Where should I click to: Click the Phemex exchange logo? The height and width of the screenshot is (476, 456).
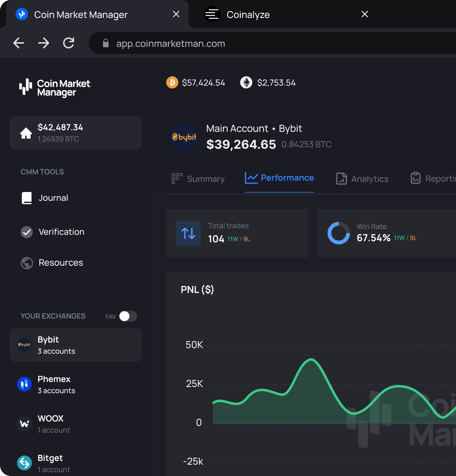pos(24,384)
